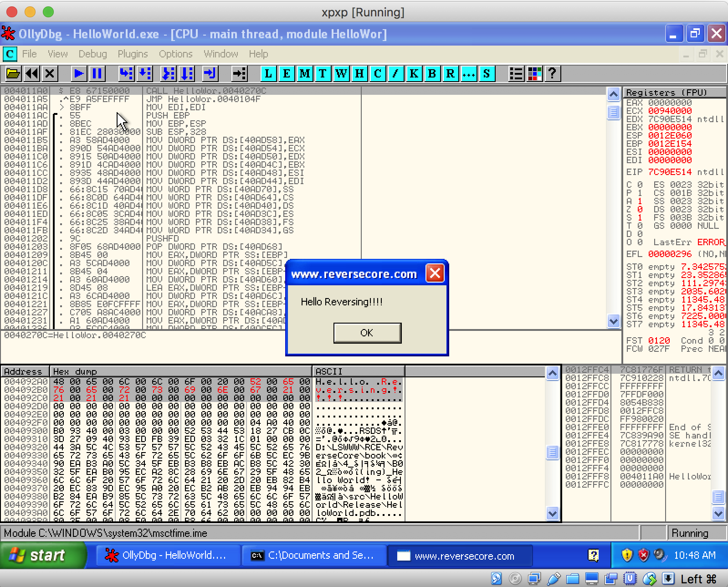Click the Close program X toolbar icon

[x=50, y=73]
